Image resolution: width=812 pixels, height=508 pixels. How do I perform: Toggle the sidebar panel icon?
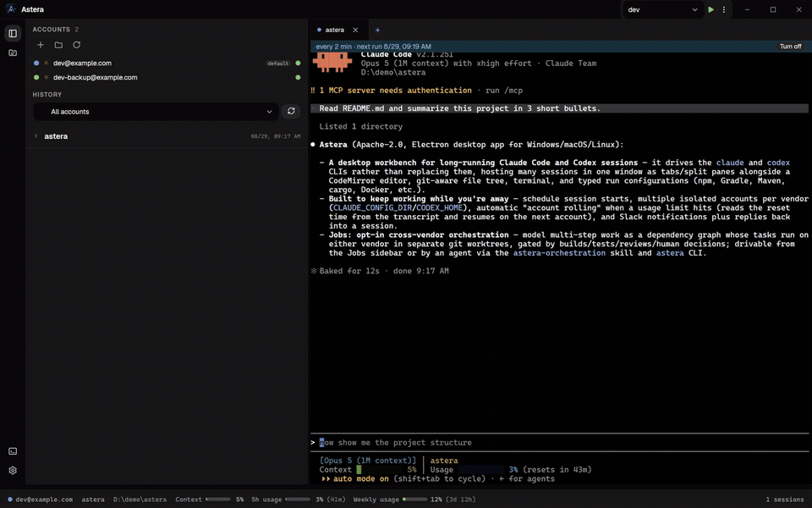(x=13, y=33)
